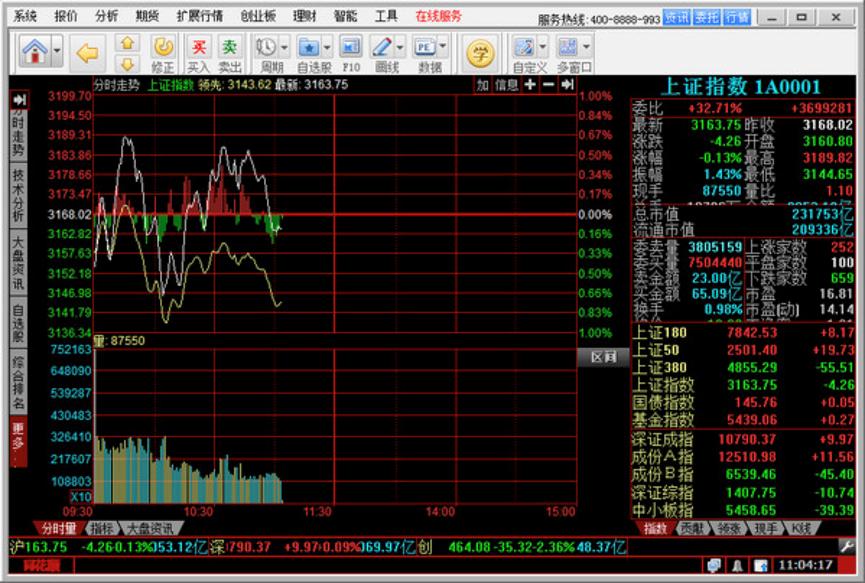The height and width of the screenshot is (583, 865).
Task: Switch to the 大盘资讯 bottom tab
Action: [x=149, y=528]
